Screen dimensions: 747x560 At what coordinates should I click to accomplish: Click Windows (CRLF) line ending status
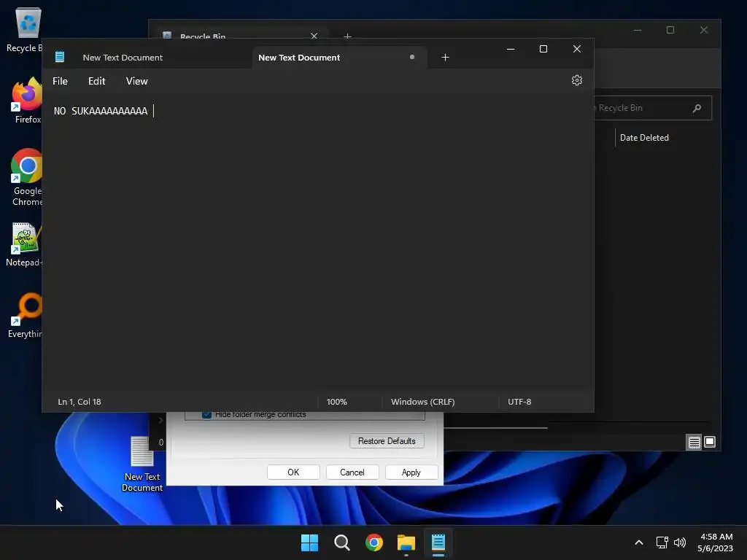click(422, 402)
